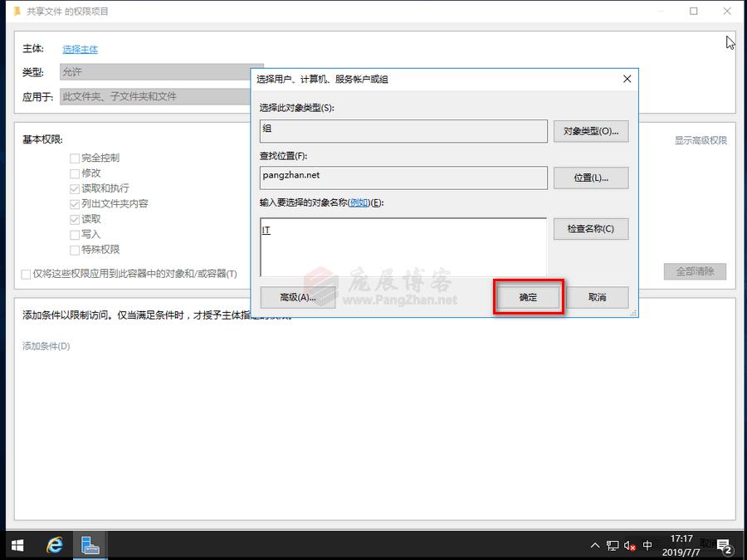This screenshot has height=560, width=747.
Task: Open File Explorer from the taskbar
Action: (90, 545)
